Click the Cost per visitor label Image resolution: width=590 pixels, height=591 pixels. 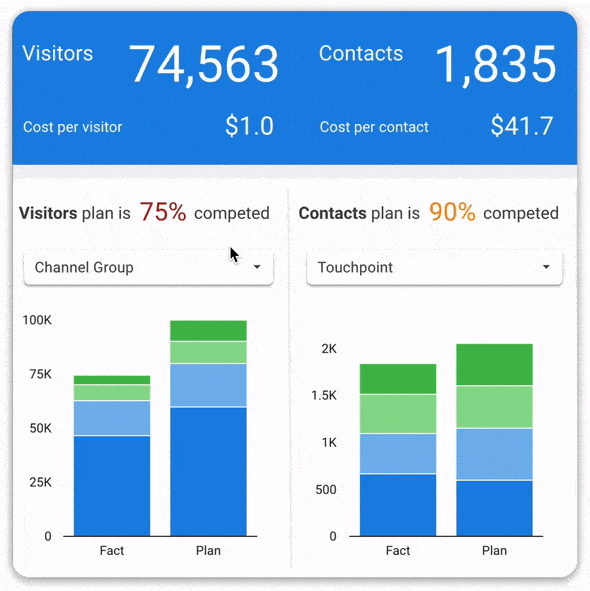click(73, 127)
